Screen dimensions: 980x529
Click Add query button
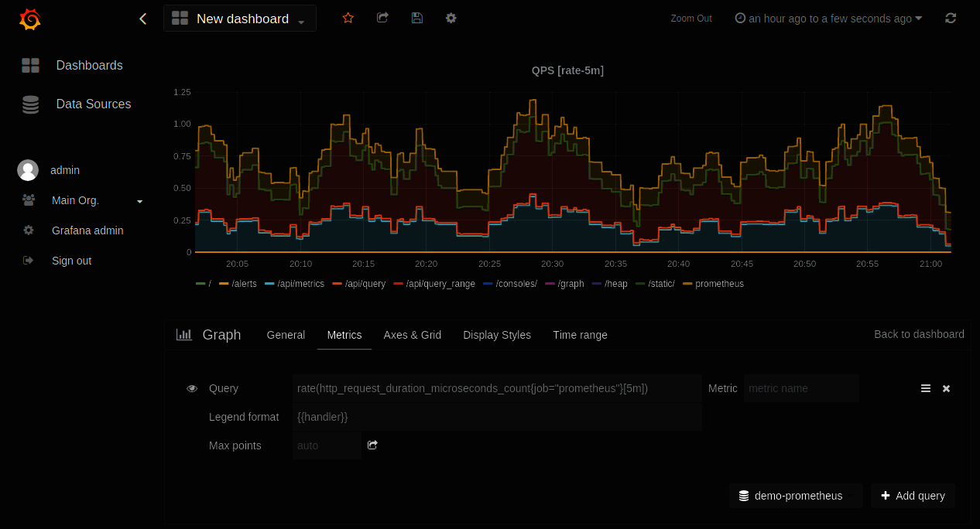(x=913, y=496)
